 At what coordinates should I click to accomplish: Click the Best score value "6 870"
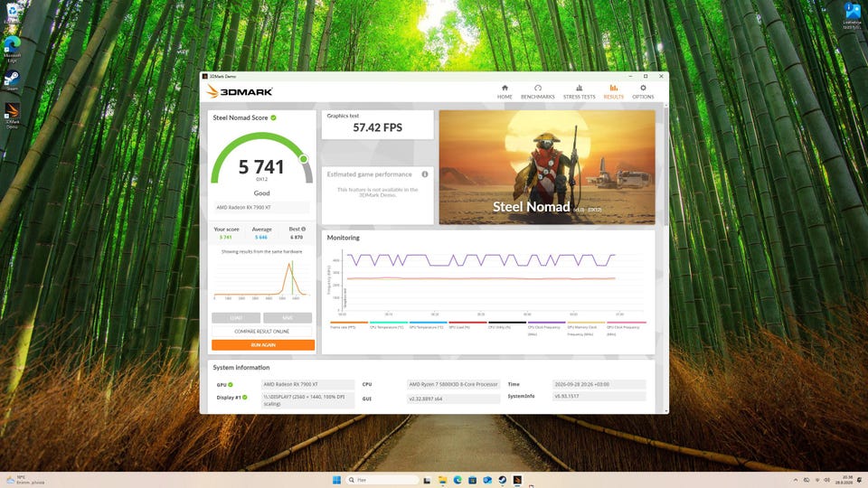coord(297,238)
